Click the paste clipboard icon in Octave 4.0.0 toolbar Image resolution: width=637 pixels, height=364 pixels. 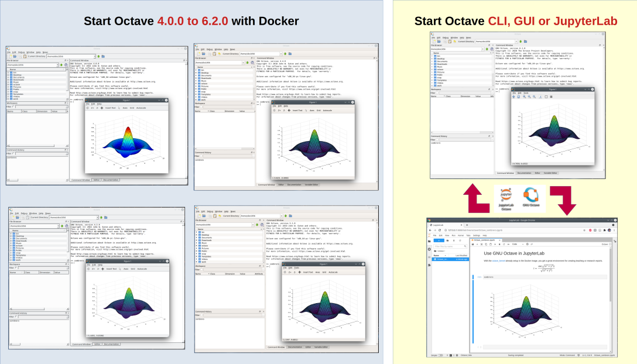[x=25, y=56]
